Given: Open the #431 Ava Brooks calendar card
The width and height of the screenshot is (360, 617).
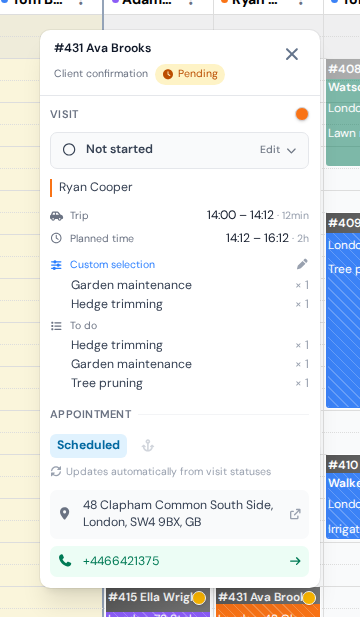Looking at the screenshot, I should point(268,602).
